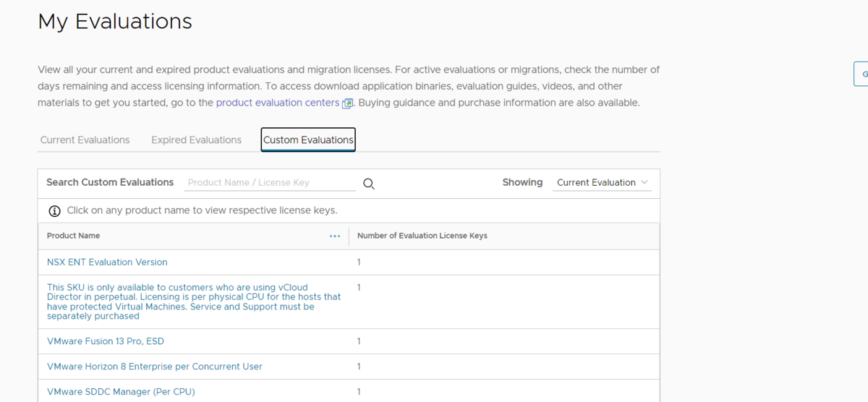Select the Custom Evaluations tab
This screenshot has height=402, width=868.
(x=308, y=140)
